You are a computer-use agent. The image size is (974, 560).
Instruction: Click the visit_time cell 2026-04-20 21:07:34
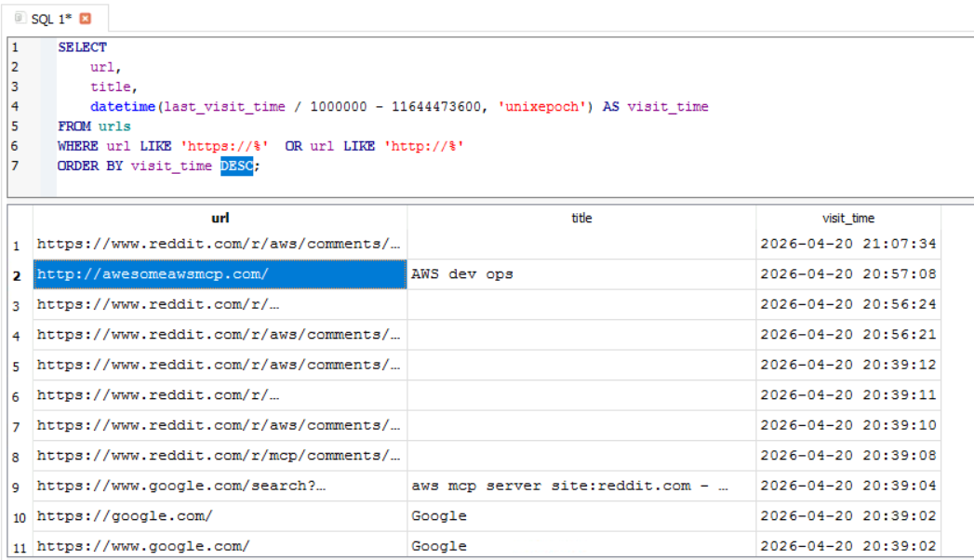pyautogui.click(x=847, y=244)
